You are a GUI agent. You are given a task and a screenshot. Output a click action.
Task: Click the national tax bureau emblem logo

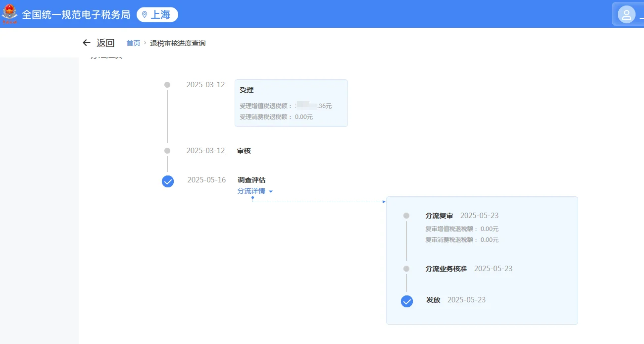(x=9, y=13)
